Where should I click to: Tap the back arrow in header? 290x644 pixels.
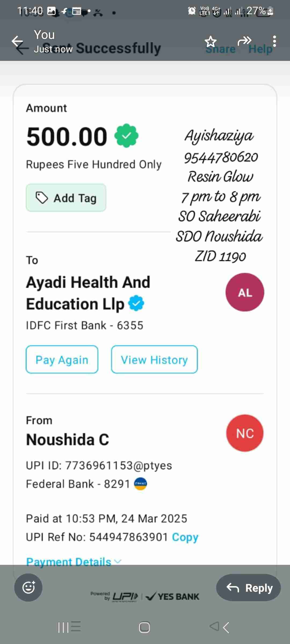18,42
